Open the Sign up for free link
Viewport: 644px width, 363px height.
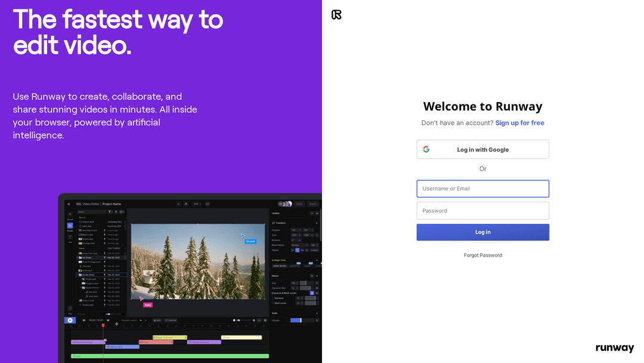point(519,123)
